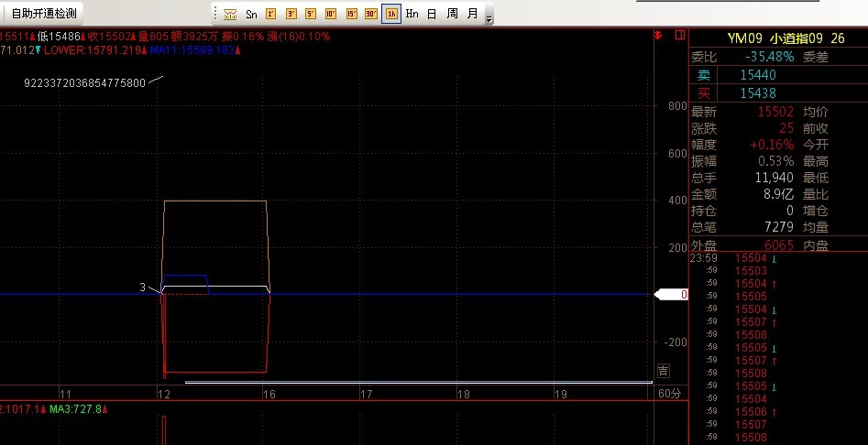This screenshot has height=445, width=868.
Task: Select the 5-minute chart period
Action: tap(311, 14)
